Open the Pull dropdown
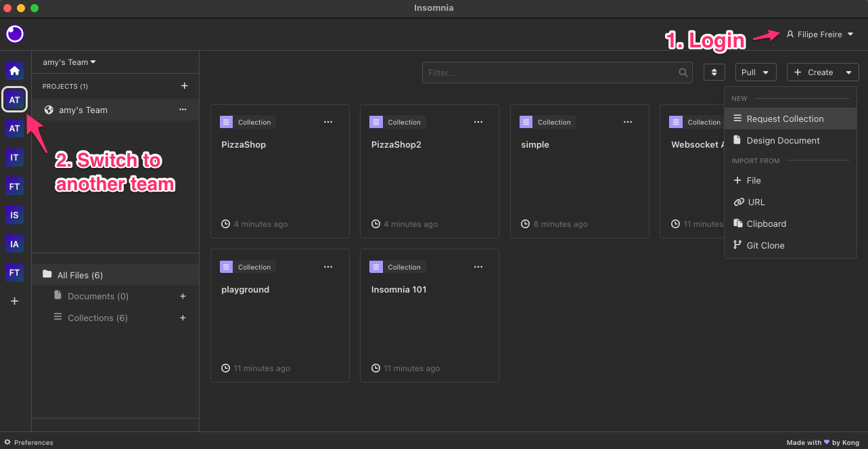 755,72
